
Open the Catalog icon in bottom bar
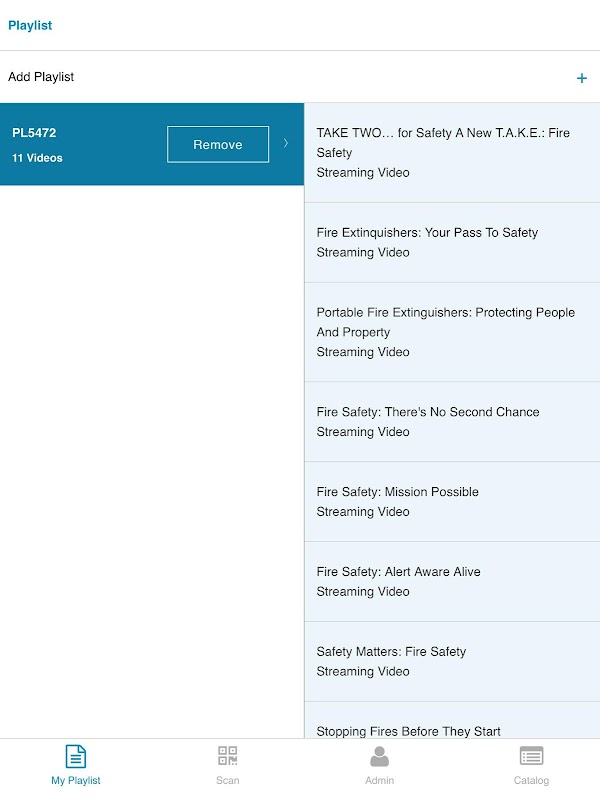click(531, 756)
